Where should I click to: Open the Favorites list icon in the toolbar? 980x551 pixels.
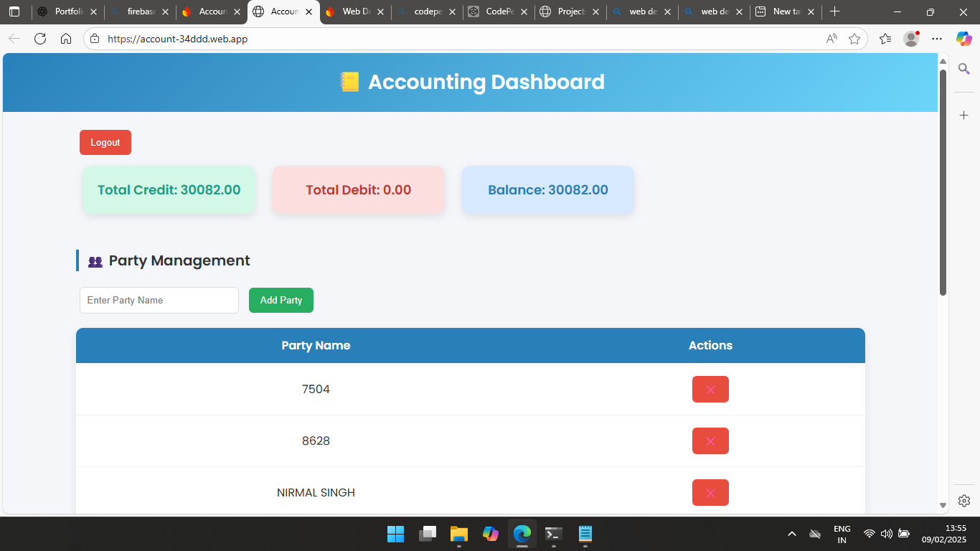885,39
